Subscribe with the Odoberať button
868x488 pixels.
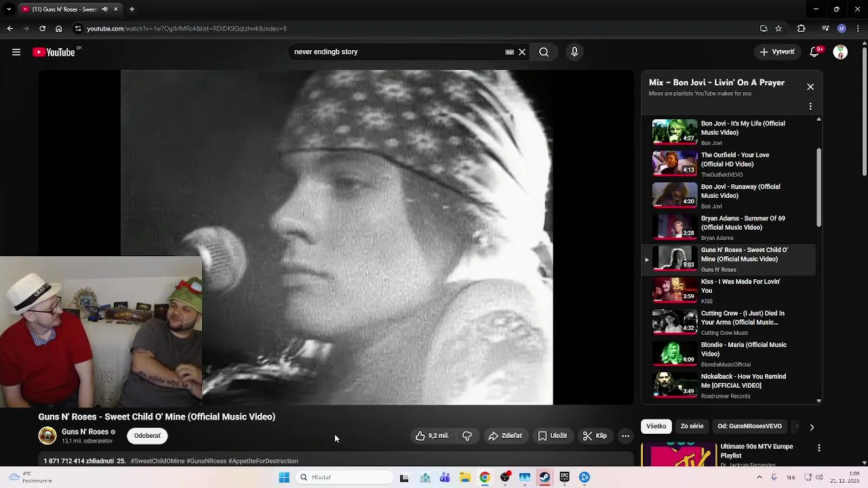[147, 436]
